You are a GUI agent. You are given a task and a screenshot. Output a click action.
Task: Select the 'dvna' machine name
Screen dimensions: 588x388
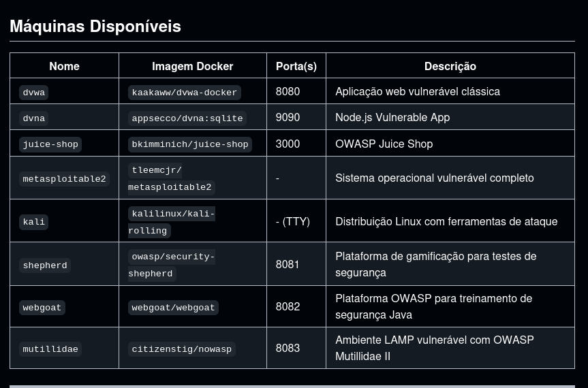tap(33, 118)
